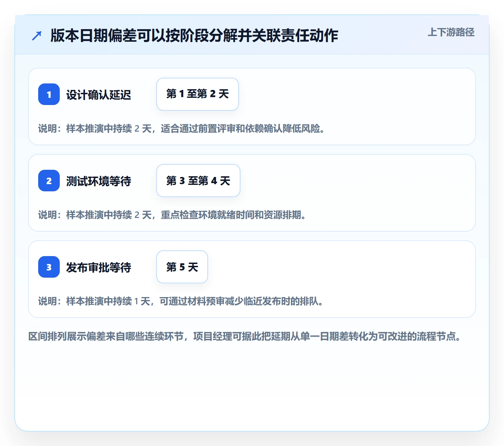Click the 上下游路径 label in header
This screenshot has height=446, width=504.
[451, 32]
